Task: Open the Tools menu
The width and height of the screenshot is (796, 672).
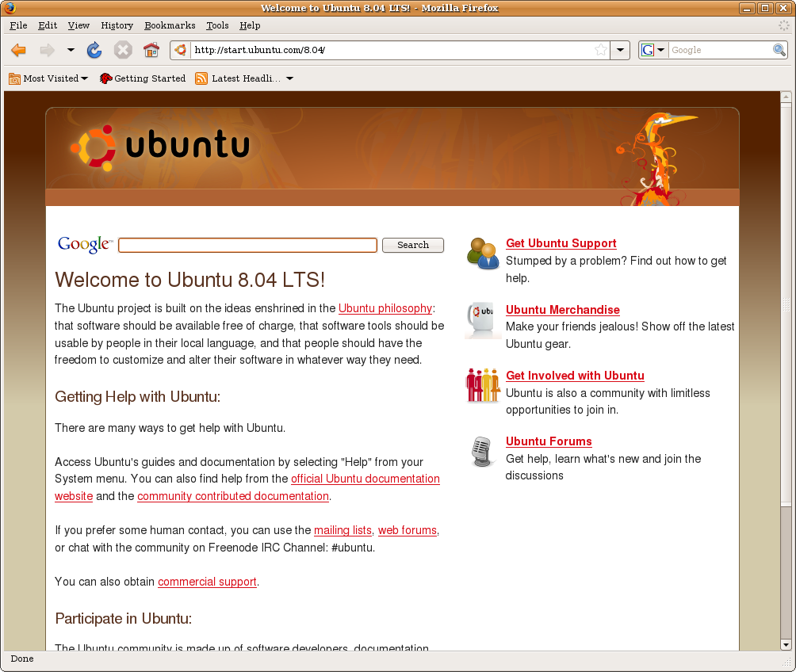Action: click(x=217, y=25)
